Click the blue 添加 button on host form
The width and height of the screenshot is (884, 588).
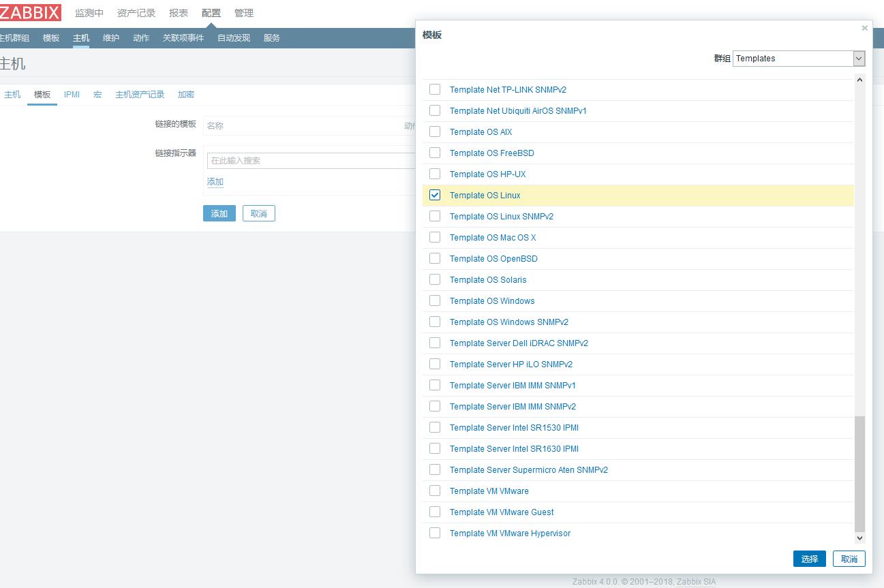tap(219, 213)
